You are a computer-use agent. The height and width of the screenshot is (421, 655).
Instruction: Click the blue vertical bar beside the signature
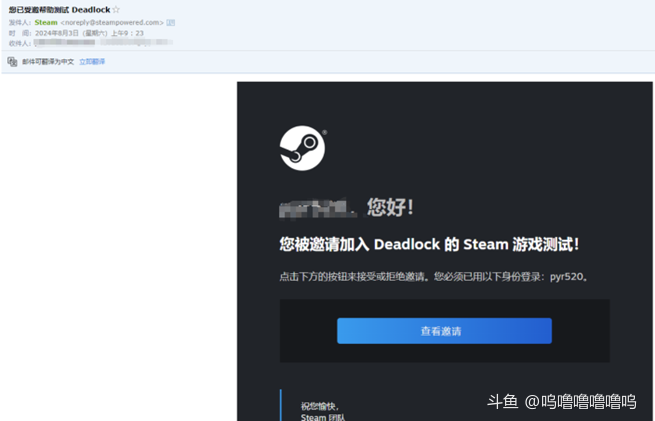[x=281, y=405]
